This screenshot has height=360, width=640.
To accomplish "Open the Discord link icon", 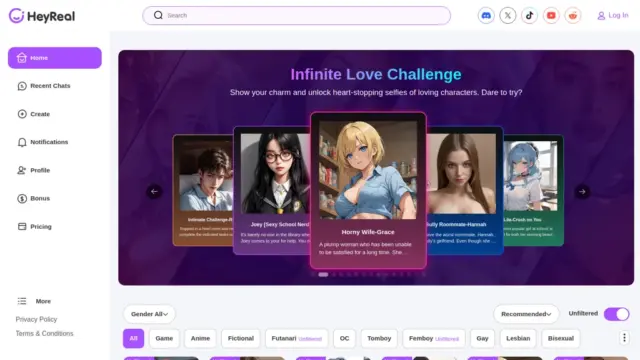I will coord(486,16).
